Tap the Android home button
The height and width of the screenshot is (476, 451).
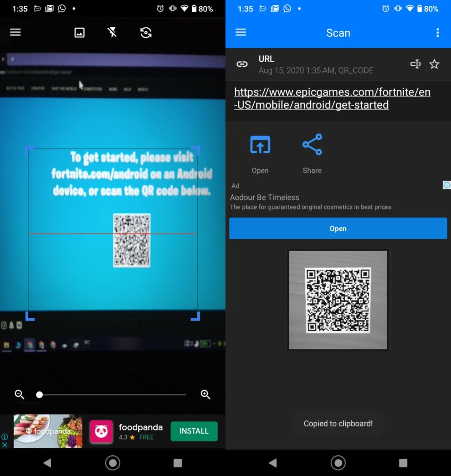tap(112, 463)
